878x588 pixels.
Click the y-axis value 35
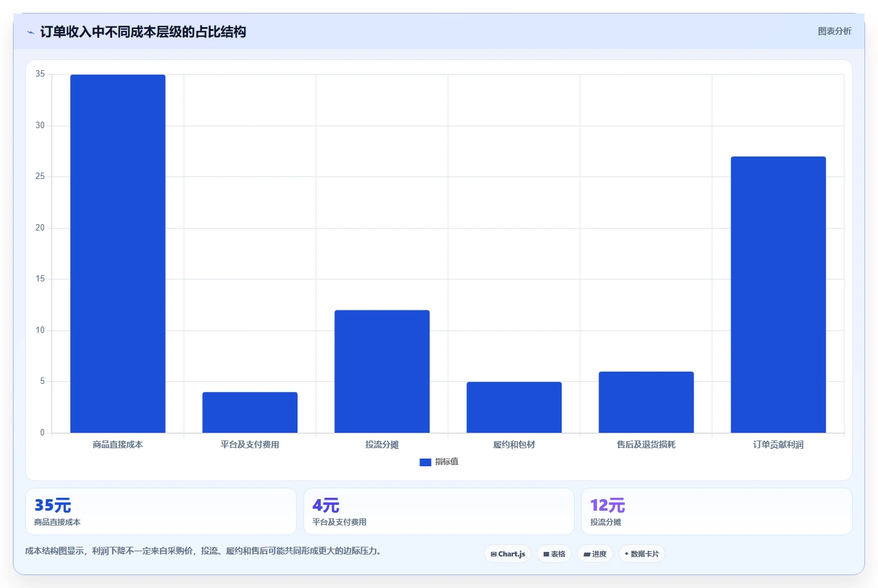pyautogui.click(x=40, y=74)
